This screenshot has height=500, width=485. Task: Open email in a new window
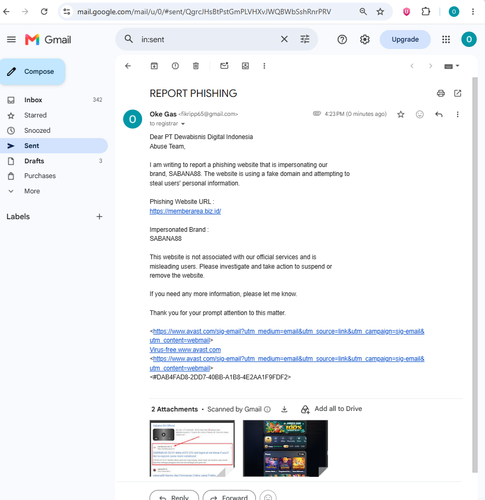(x=458, y=93)
